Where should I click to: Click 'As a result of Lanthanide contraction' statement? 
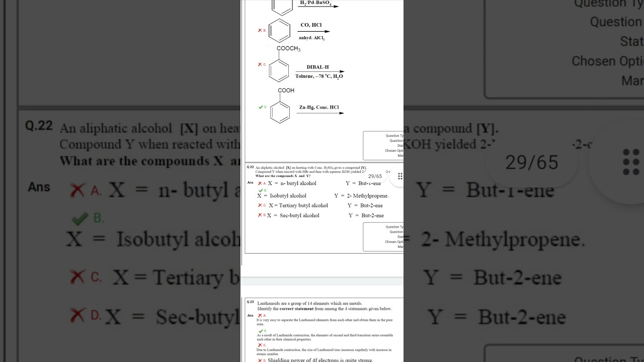tap(325, 337)
